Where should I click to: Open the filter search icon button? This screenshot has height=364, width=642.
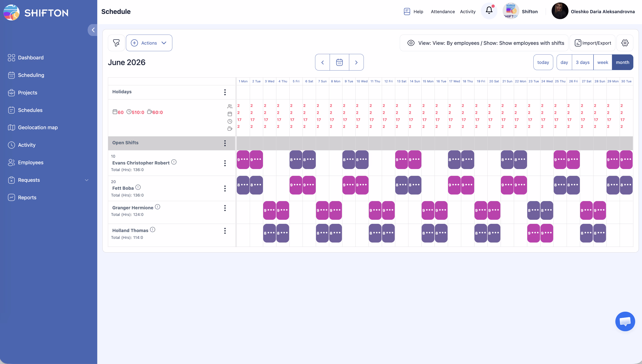click(116, 43)
